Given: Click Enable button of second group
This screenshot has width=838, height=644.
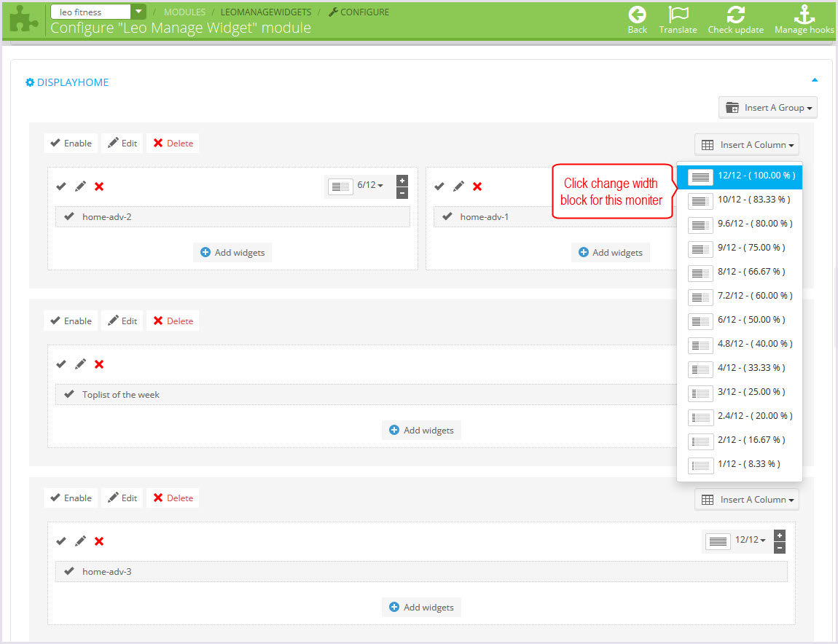Looking at the screenshot, I should [x=71, y=321].
